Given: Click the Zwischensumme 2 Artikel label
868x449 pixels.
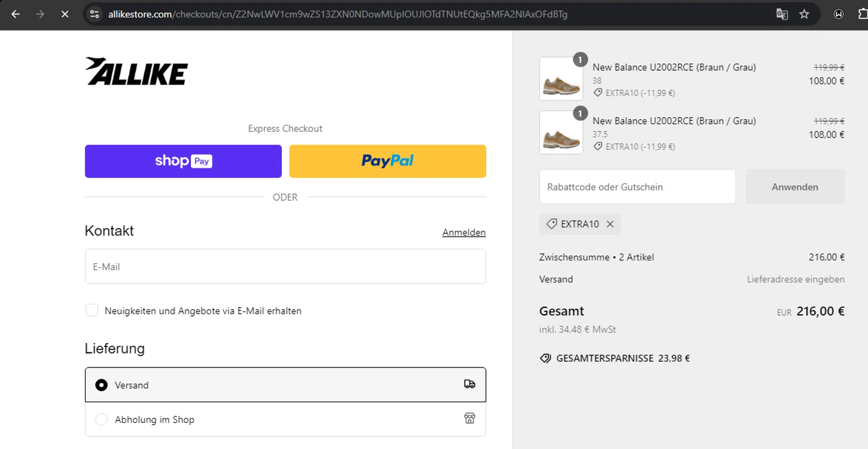Looking at the screenshot, I should (597, 257).
